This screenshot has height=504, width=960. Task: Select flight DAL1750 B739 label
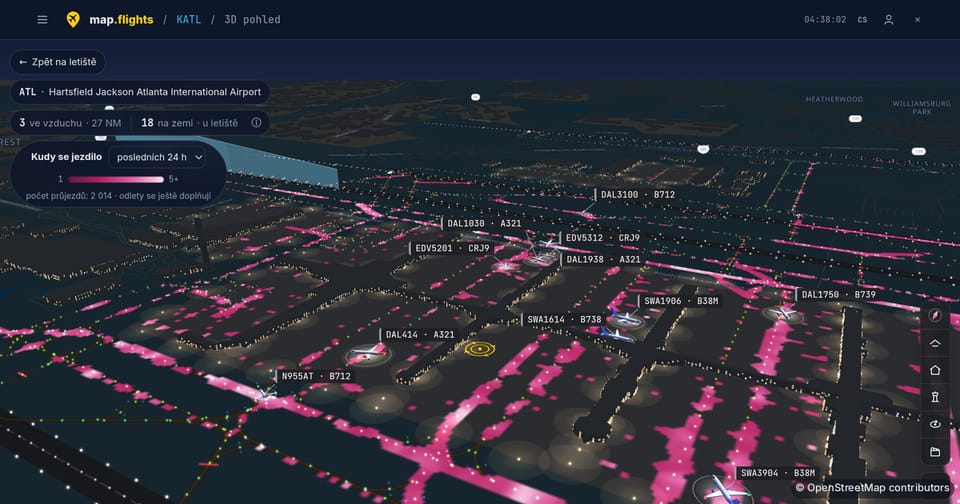pos(838,295)
